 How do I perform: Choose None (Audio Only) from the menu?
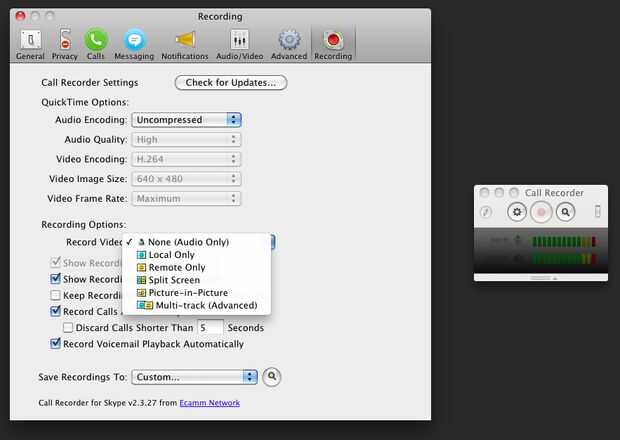pos(197,242)
